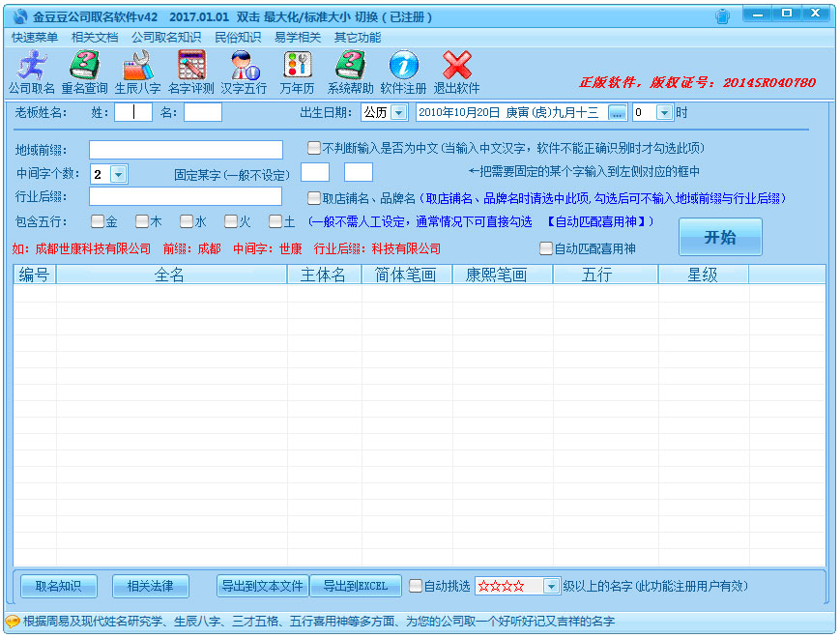Open the 易学相关 menu
The height and width of the screenshot is (638, 840).
(x=298, y=38)
